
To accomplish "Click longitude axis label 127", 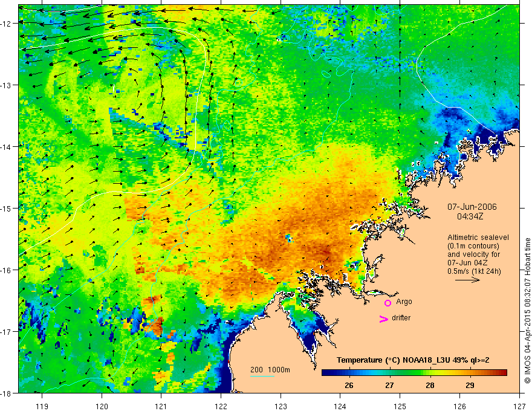I will 519,406.
